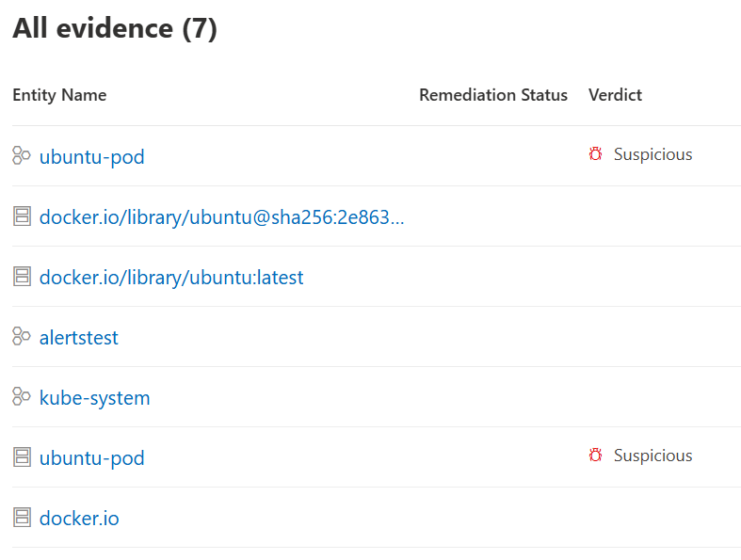Click the red bug icon in last Suspicious verdict
The width and height of the screenshot is (741, 560).
tap(595, 455)
